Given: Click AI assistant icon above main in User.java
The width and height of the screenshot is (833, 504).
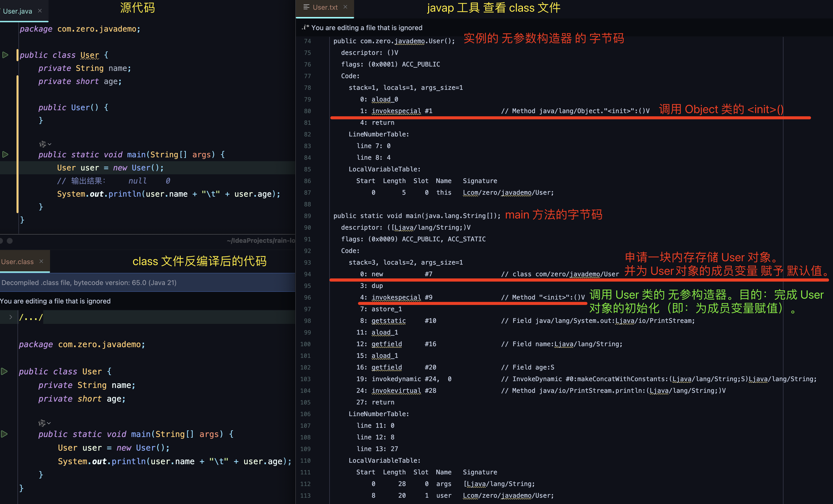Looking at the screenshot, I should 42,144.
